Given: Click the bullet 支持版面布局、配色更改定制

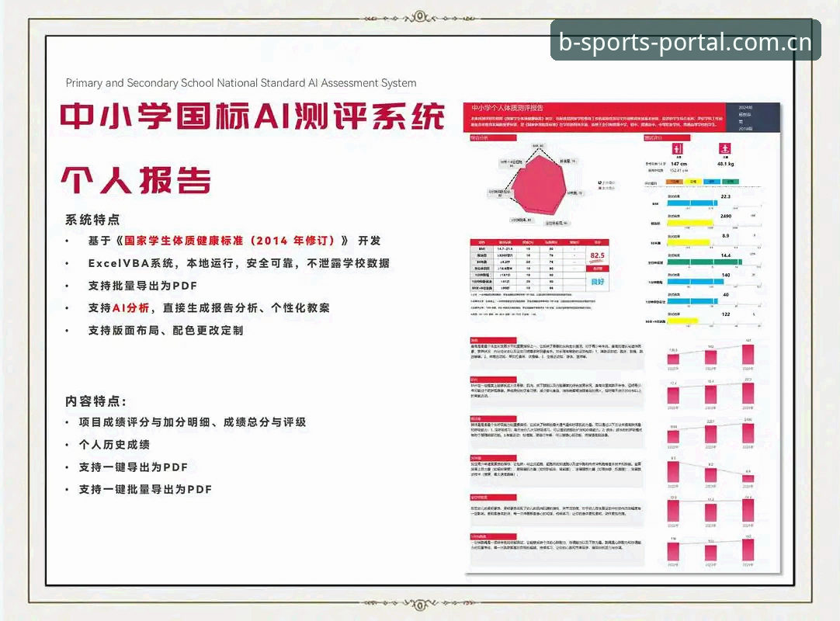Looking at the screenshot, I should click(x=166, y=331).
